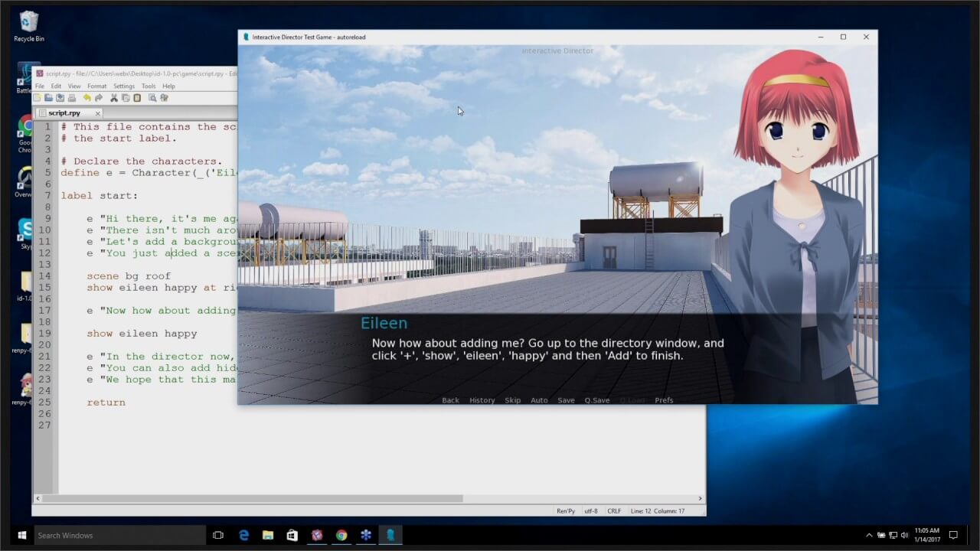Image resolution: width=980 pixels, height=551 pixels.
Task: Open the Recycle Bin on the desktop
Action: tap(29, 23)
